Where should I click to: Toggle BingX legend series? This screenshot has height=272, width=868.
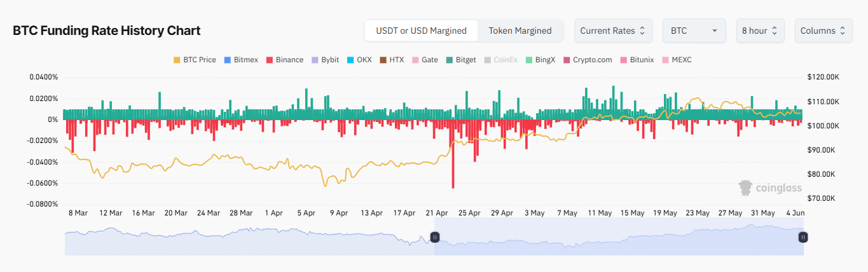pyautogui.click(x=541, y=60)
